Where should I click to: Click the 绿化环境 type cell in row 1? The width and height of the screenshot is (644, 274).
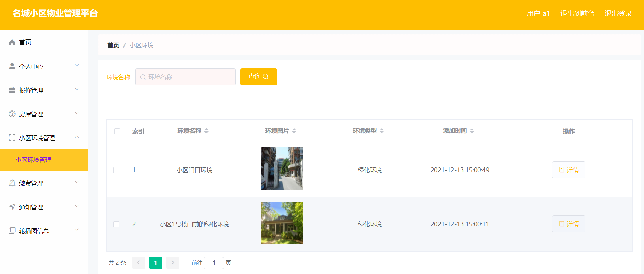(x=370, y=170)
